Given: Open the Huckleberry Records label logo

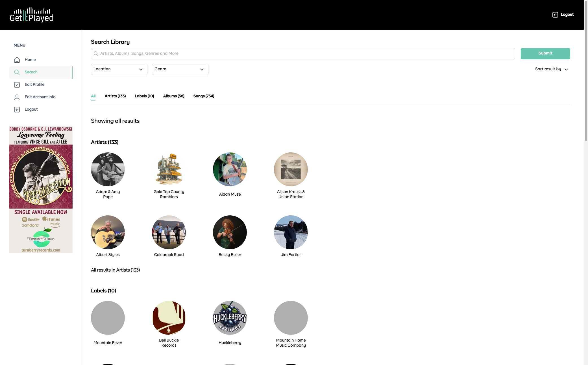Looking at the screenshot, I should [230, 318].
